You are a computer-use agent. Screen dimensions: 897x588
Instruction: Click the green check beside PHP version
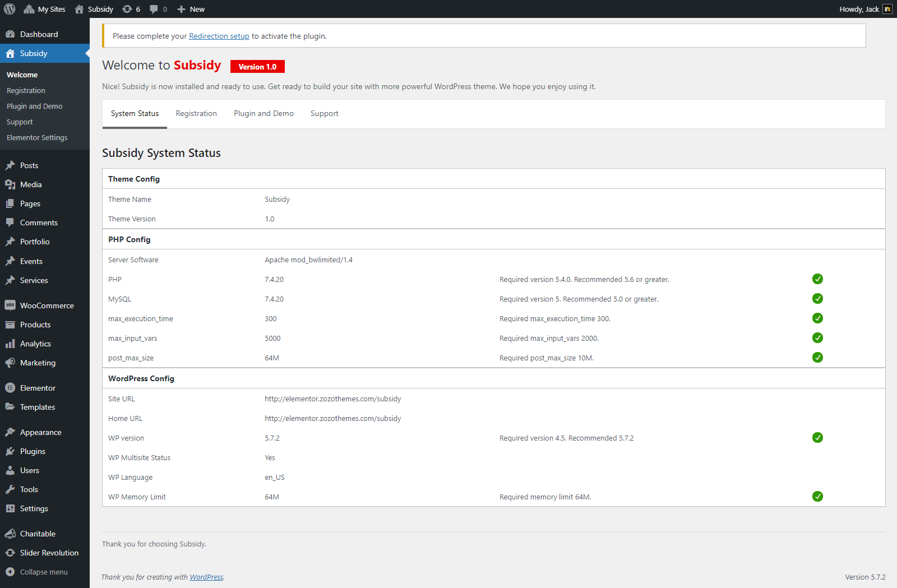click(x=817, y=279)
